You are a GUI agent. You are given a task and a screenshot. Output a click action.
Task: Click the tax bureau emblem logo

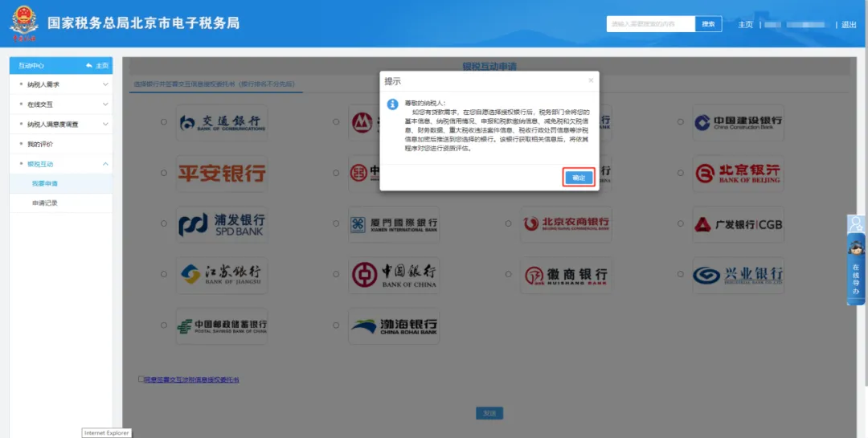24,23
